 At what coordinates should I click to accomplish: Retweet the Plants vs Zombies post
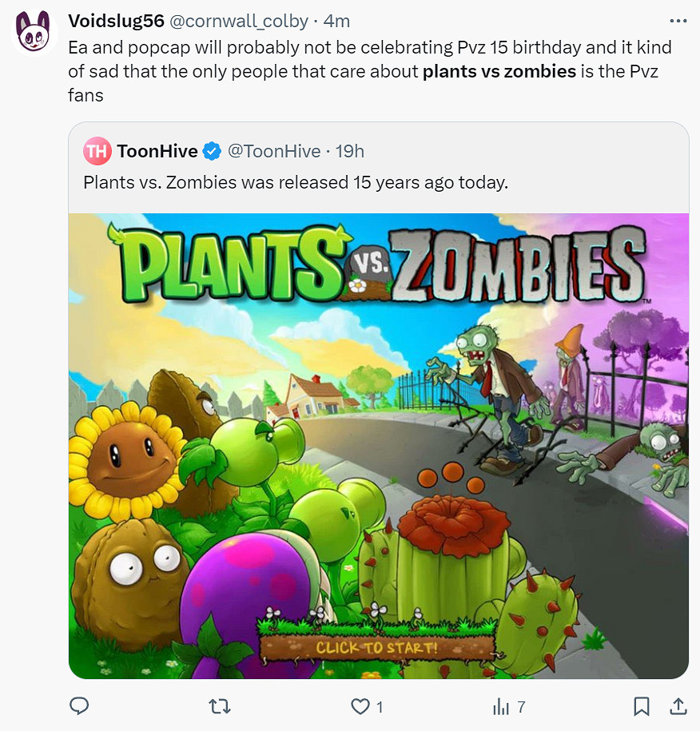(218, 706)
